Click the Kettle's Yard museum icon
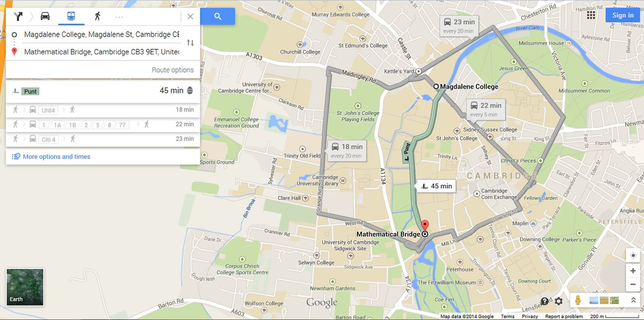 pyautogui.click(x=419, y=71)
